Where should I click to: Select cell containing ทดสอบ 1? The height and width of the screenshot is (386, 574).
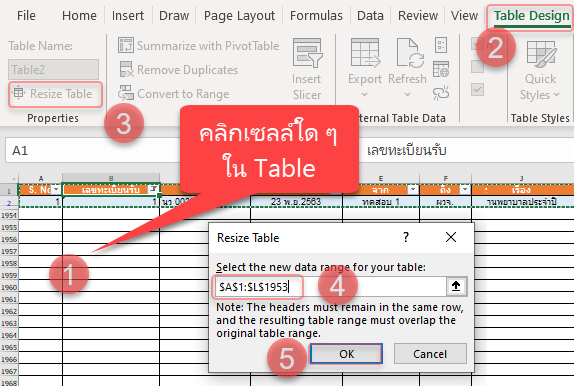point(381,201)
